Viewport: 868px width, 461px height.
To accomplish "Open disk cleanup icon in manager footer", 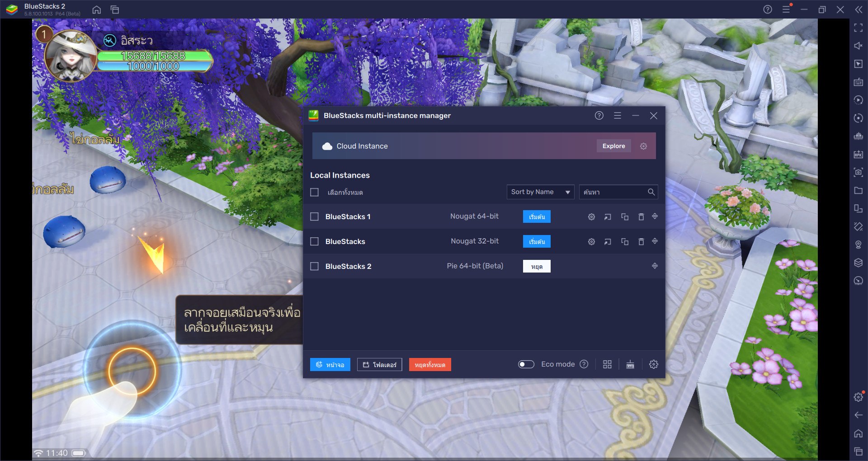I will (x=630, y=364).
